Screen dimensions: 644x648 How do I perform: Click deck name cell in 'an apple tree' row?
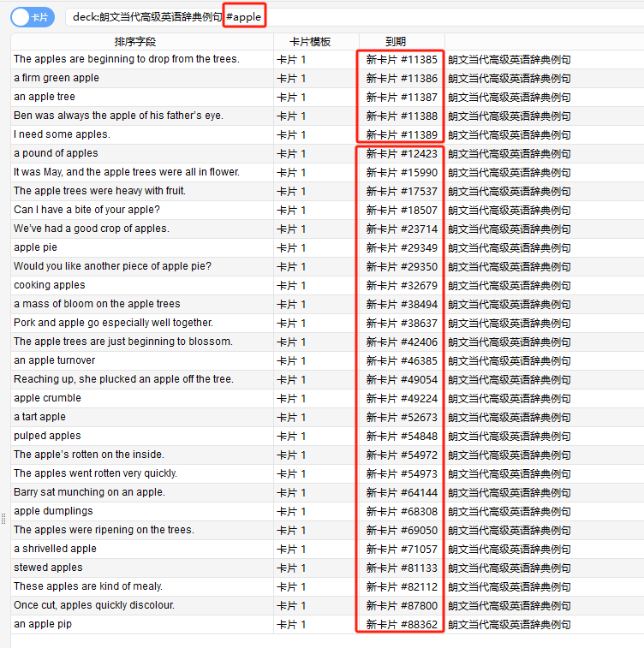tap(545, 97)
